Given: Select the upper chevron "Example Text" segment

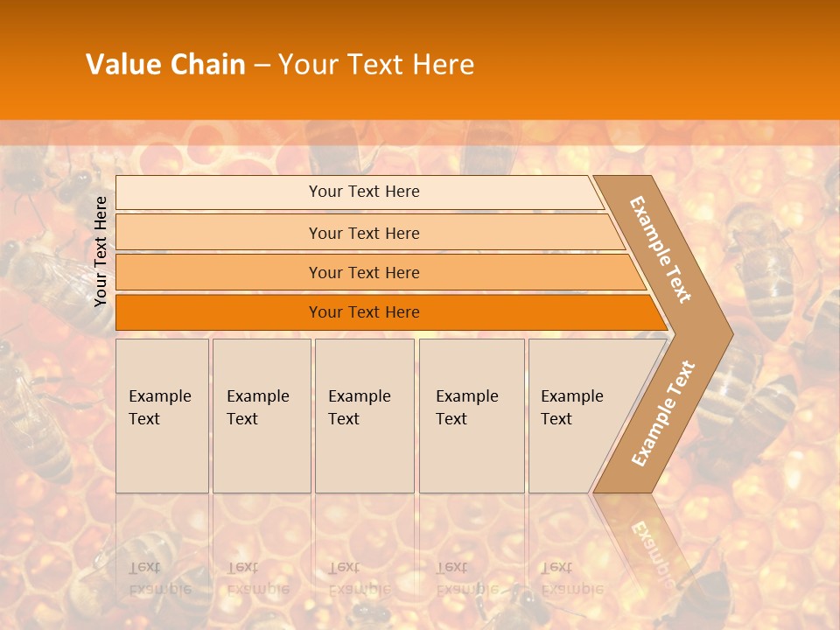Looking at the screenshot, I should pos(661,249).
